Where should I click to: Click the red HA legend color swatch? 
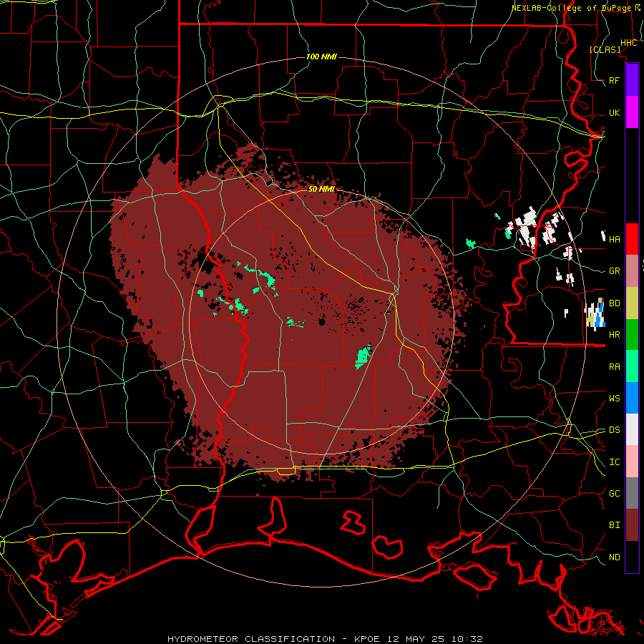coord(632,239)
